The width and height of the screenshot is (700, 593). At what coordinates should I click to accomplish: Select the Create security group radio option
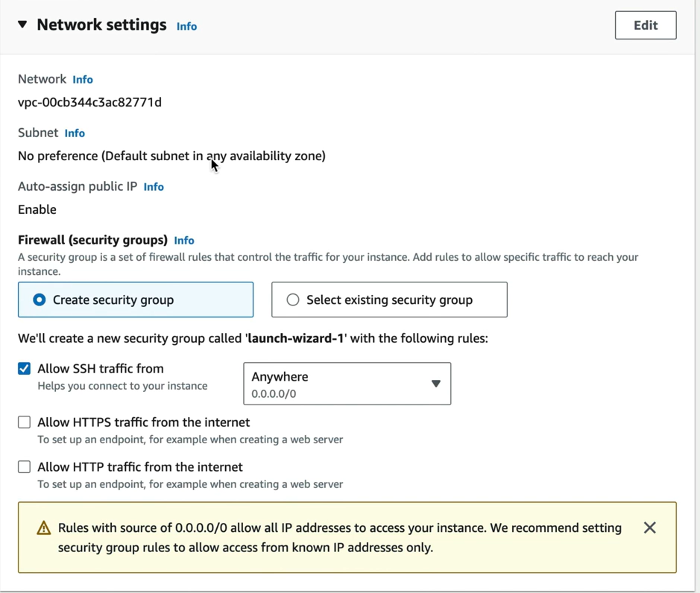[136, 299]
